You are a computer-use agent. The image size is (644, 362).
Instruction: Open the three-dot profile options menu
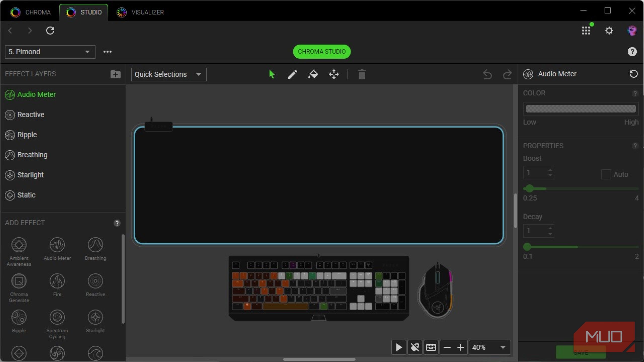(107, 52)
